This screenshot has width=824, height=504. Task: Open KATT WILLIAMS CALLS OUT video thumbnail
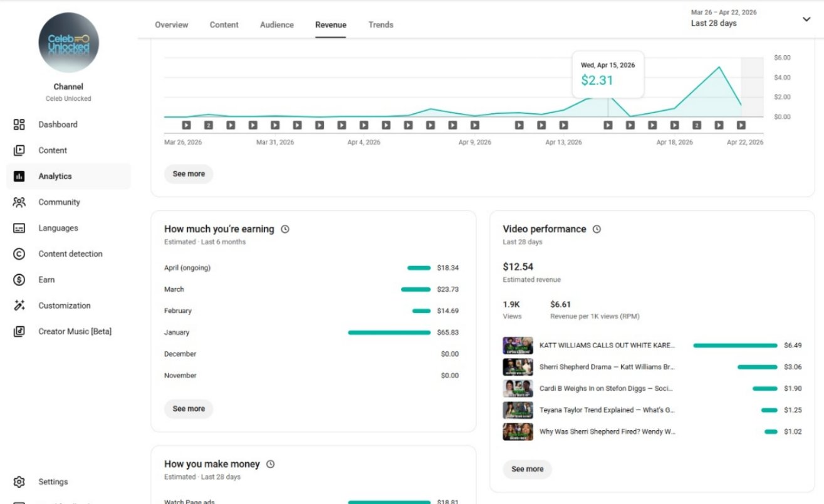[518, 346]
